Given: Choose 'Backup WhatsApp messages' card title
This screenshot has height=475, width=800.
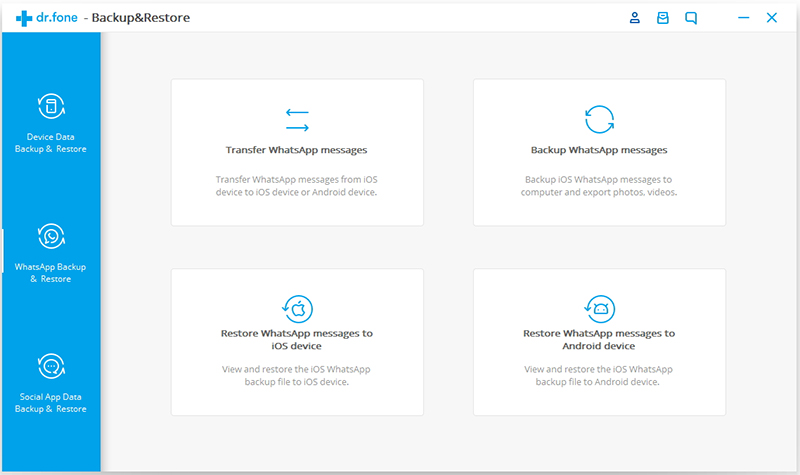Looking at the screenshot, I should pyautogui.click(x=599, y=150).
